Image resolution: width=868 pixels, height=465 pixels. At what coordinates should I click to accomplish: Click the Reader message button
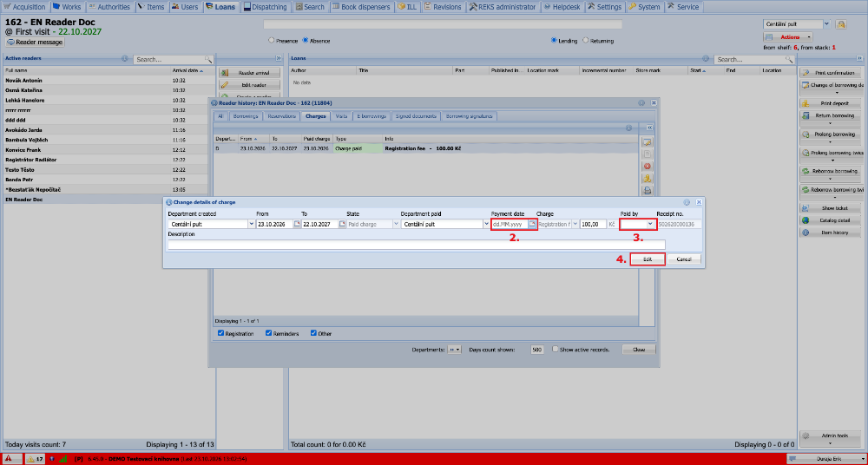[x=35, y=42]
